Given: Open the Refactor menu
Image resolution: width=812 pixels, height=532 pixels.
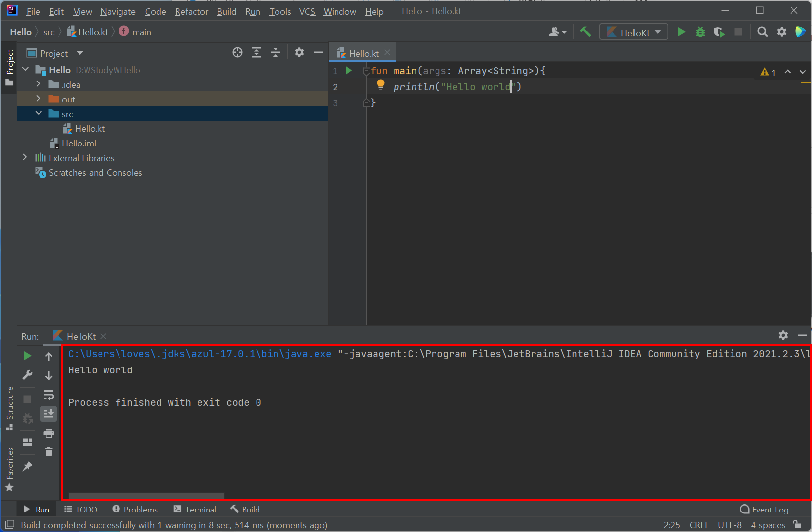Looking at the screenshot, I should (191, 11).
